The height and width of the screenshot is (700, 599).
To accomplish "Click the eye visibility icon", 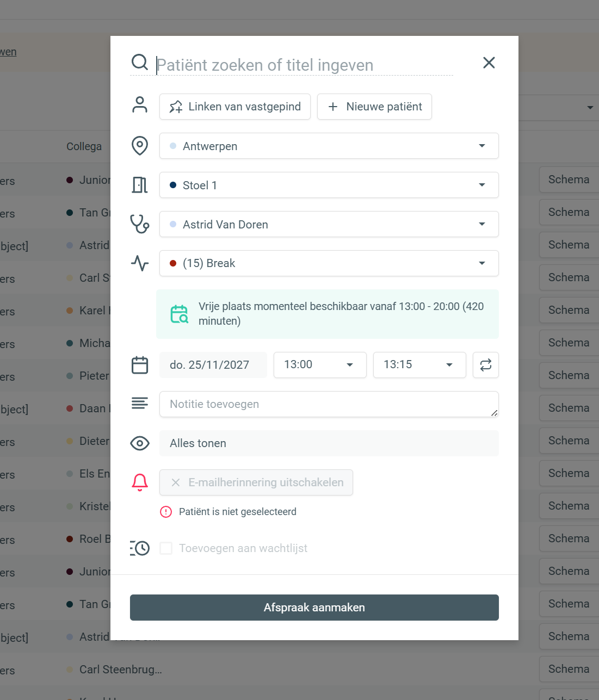I will coord(140,443).
